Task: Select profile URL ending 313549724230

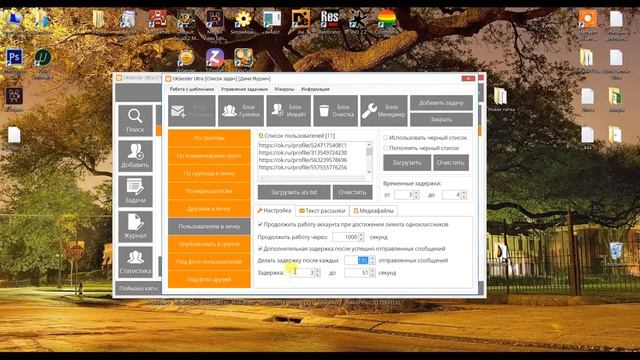Action: tap(302, 153)
